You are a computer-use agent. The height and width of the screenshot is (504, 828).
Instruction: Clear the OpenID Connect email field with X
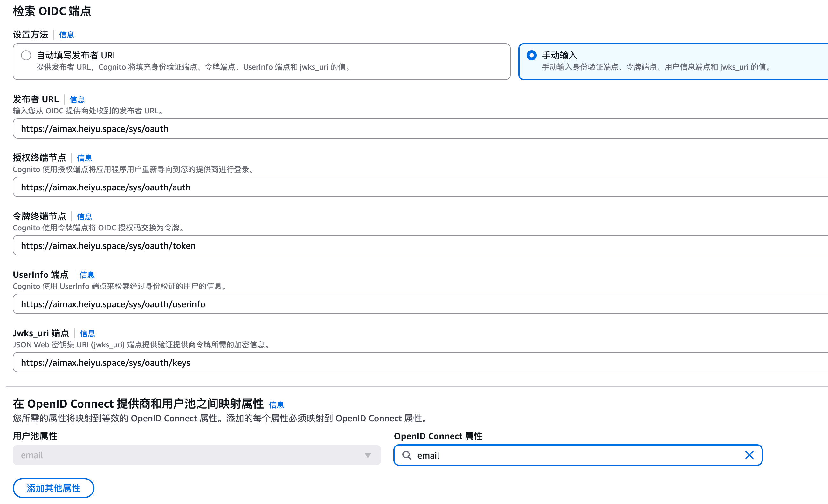749,455
